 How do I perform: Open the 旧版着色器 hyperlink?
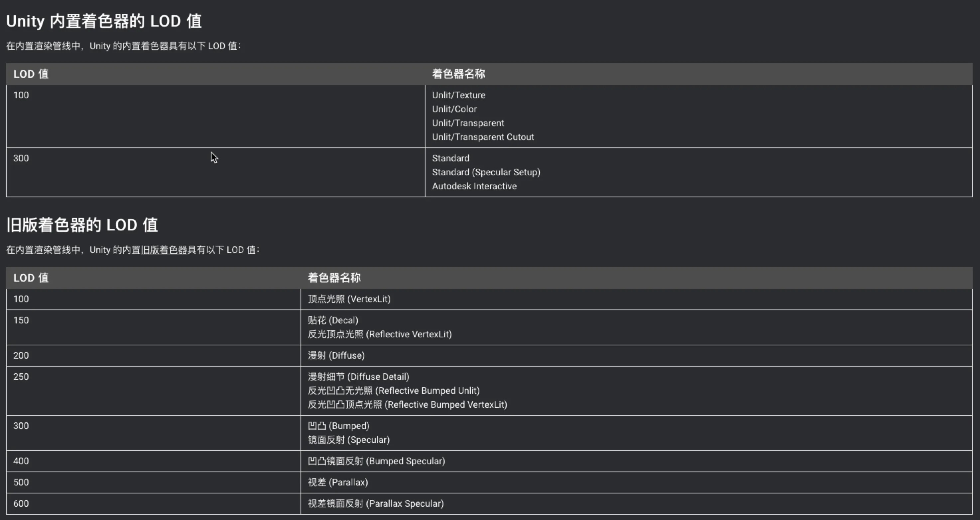164,250
